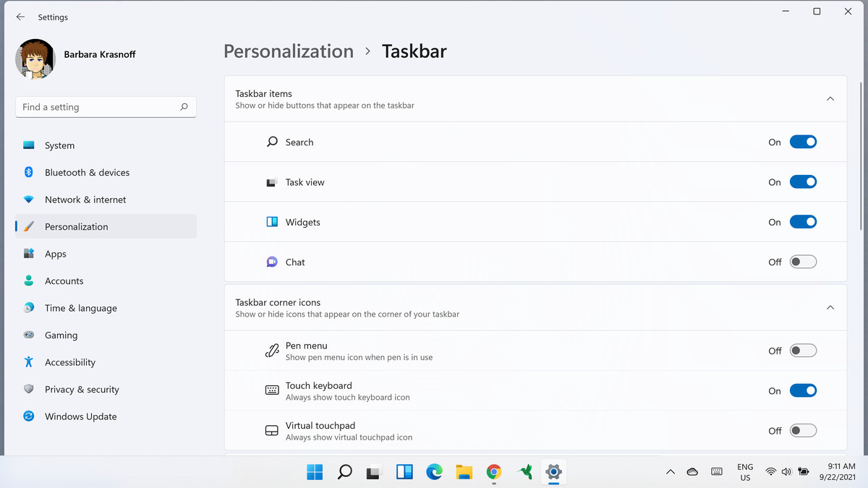Click the Search icon on the Windows taskbar
Image resolution: width=868 pixels, height=488 pixels.
[345, 472]
